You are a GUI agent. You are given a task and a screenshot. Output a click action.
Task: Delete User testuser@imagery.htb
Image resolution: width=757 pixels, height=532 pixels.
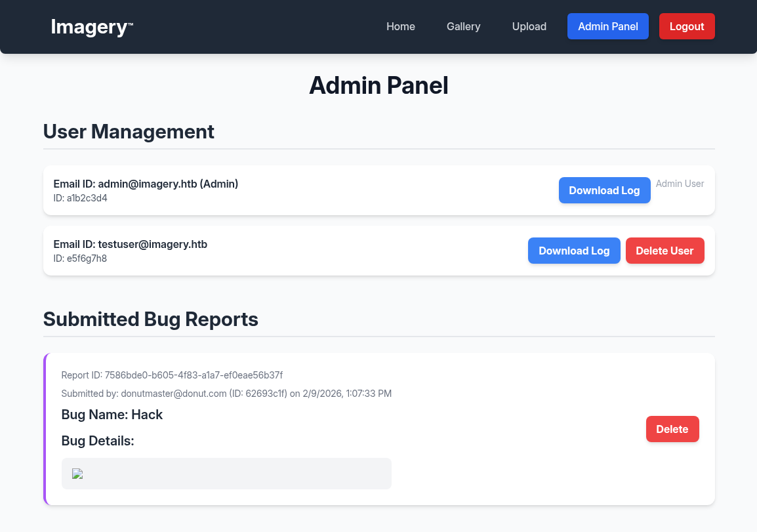pyautogui.click(x=665, y=251)
